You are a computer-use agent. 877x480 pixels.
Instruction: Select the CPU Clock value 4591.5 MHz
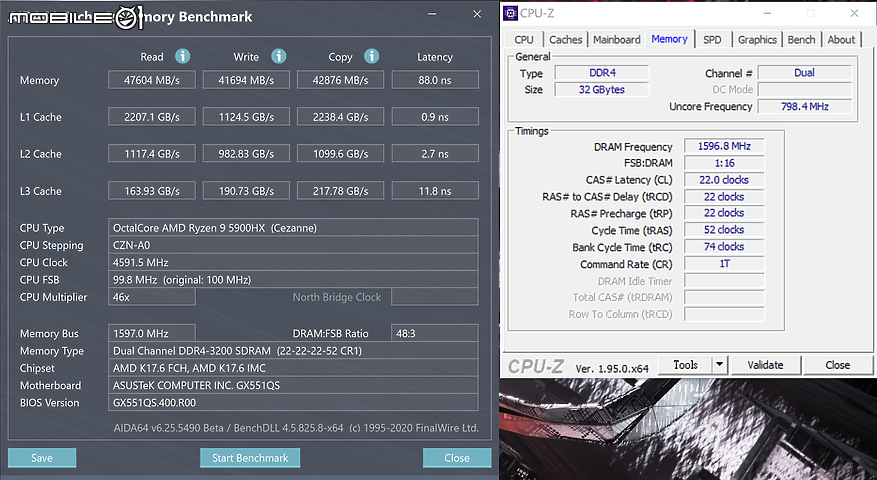click(x=293, y=262)
